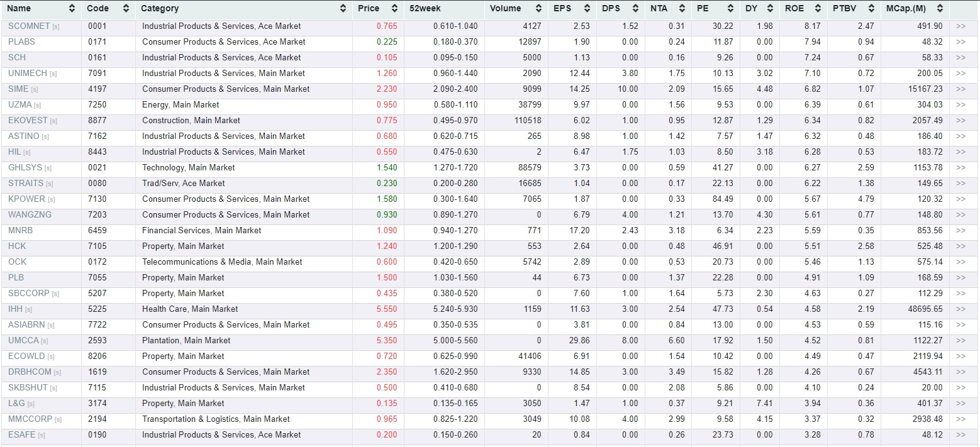The height and width of the screenshot is (447, 980).
Task: Open details arrow for SCOMNET row
Action: [x=961, y=26]
